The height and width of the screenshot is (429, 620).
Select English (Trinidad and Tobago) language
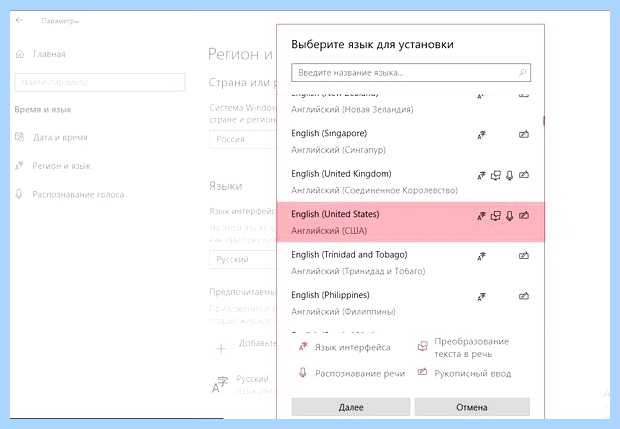pos(410,263)
